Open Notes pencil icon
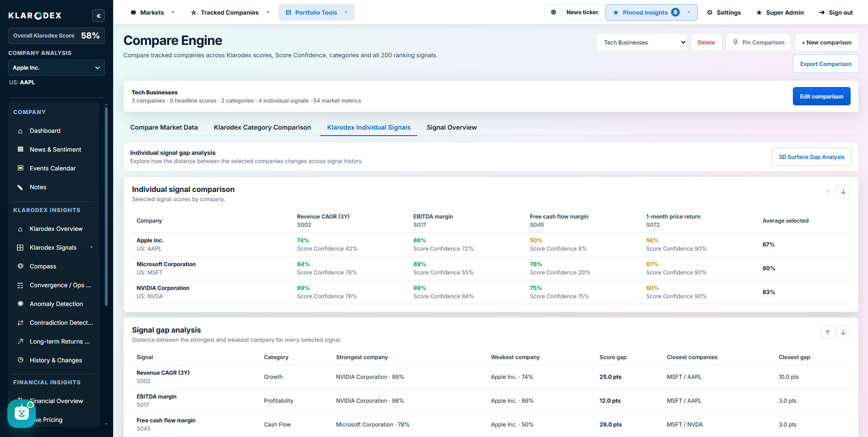The width and height of the screenshot is (868, 437). (x=20, y=187)
